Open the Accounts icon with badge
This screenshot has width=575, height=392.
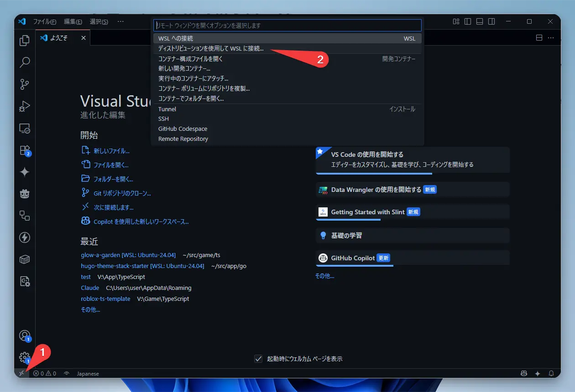25,335
